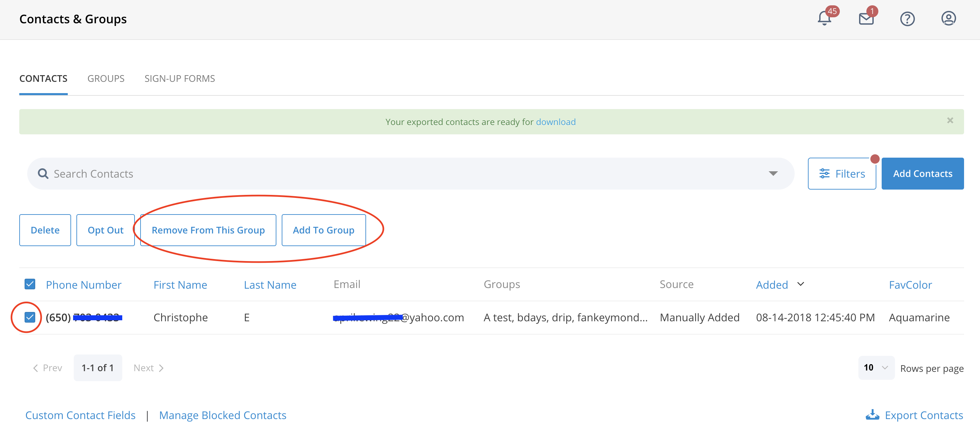Sort by Phone Number column
The width and height of the screenshot is (980, 441).
pos(83,284)
